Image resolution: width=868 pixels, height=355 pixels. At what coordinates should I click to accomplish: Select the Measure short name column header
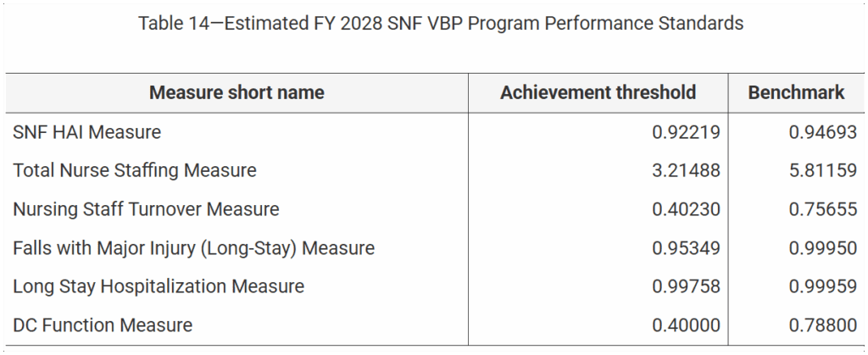tap(237, 92)
